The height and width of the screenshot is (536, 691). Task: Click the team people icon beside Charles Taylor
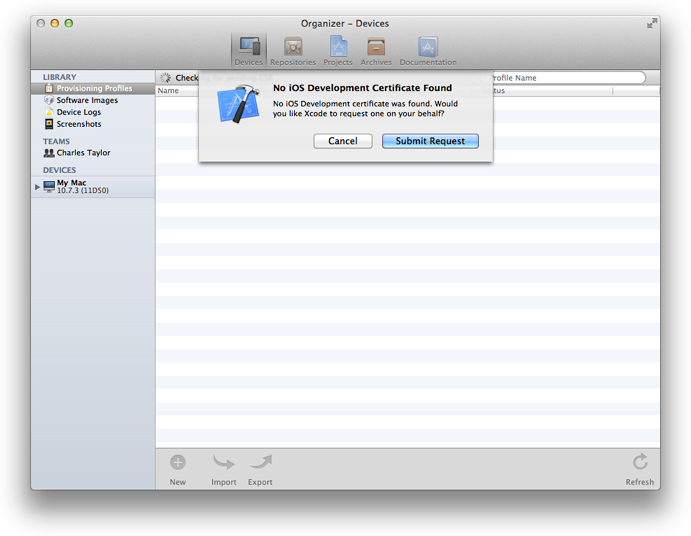(49, 153)
